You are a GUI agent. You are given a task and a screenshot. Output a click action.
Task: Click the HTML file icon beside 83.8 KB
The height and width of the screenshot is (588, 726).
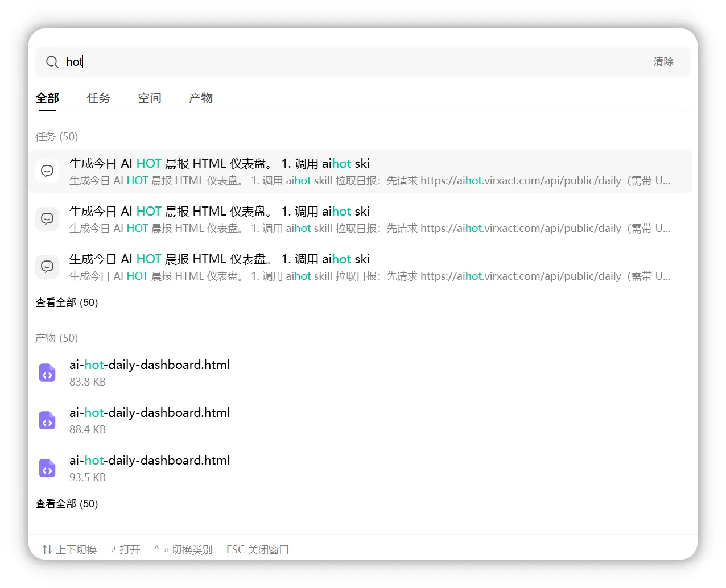(x=47, y=373)
